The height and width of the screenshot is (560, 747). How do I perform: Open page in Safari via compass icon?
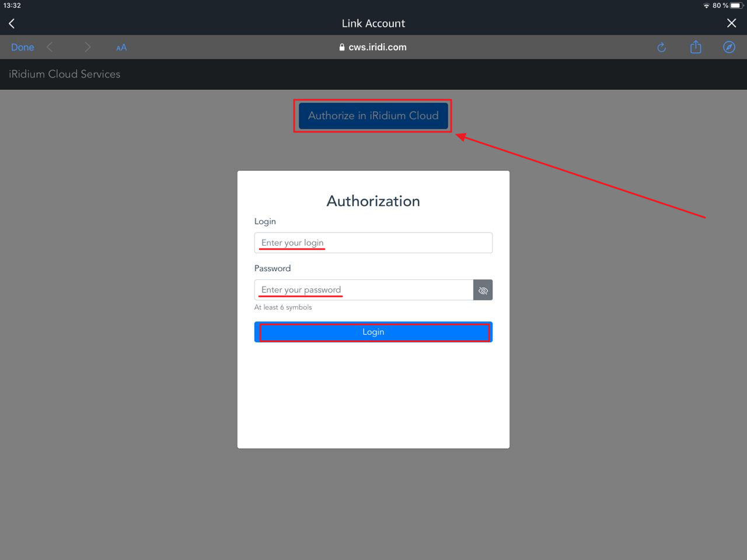729,47
